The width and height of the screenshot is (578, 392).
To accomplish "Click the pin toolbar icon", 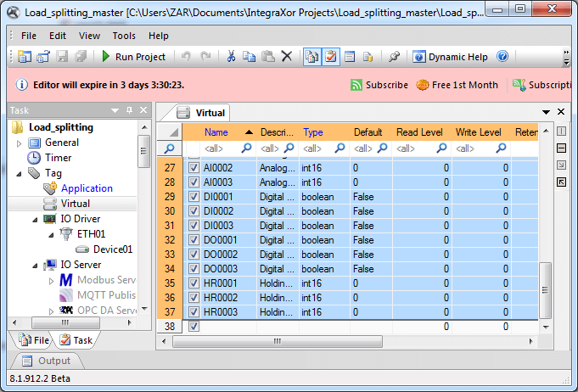I will tap(394, 57).
